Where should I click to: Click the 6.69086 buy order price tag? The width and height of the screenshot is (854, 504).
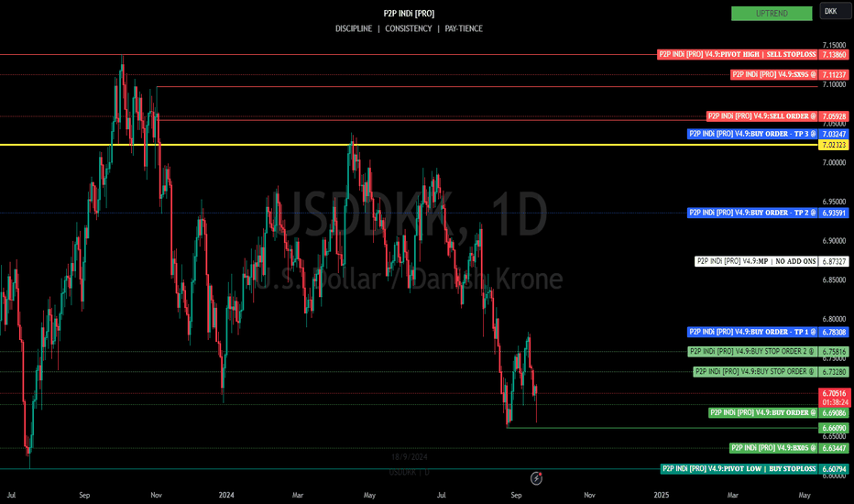(x=834, y=413)
